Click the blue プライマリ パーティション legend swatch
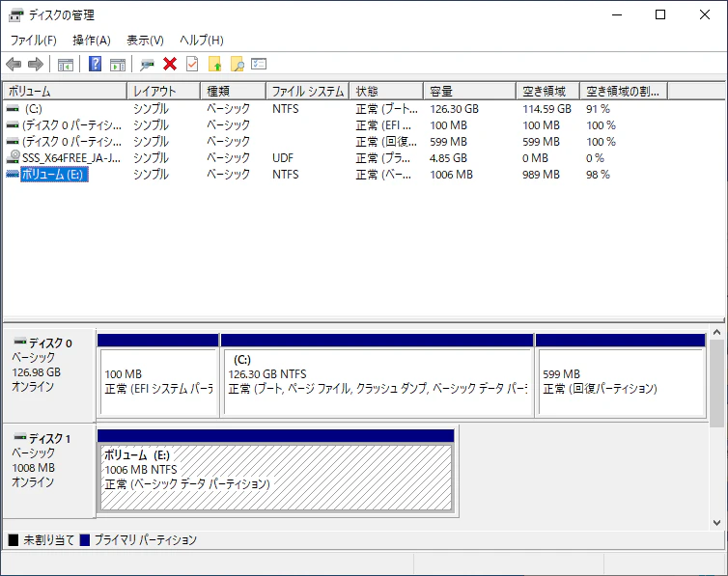The image size is (728, 576). point(85,540)
